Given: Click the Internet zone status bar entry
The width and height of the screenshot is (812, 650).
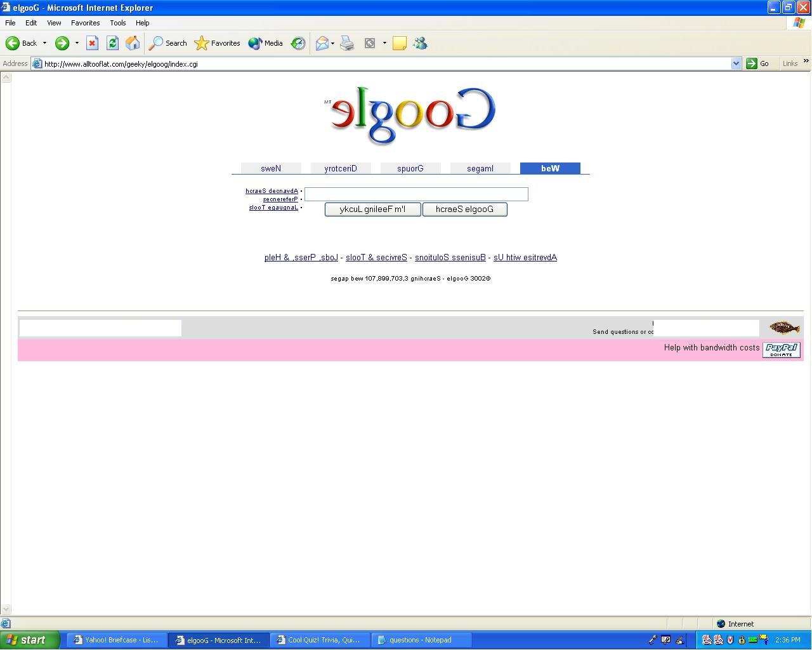Looking at the screenshot, I should click(x=735, y=624).
